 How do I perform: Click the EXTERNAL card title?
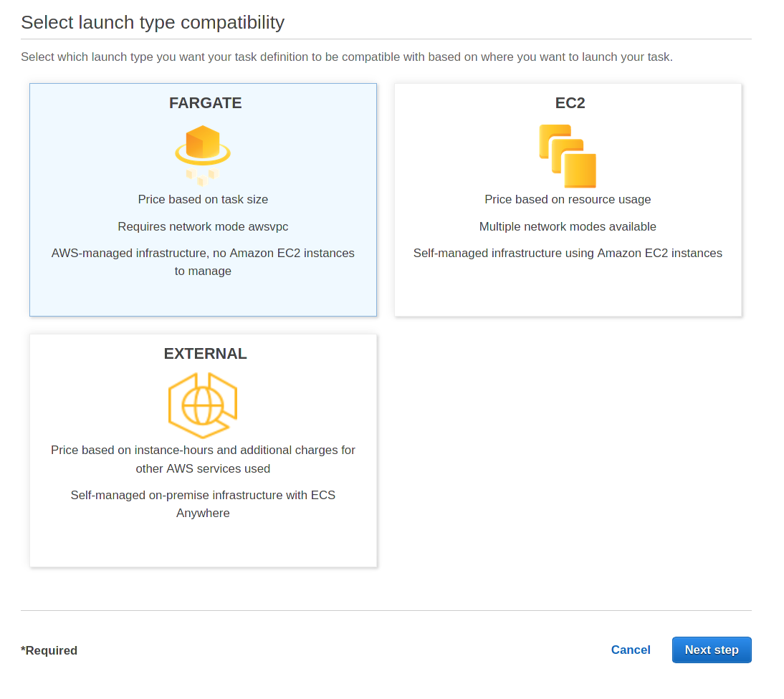pos(205,353)
